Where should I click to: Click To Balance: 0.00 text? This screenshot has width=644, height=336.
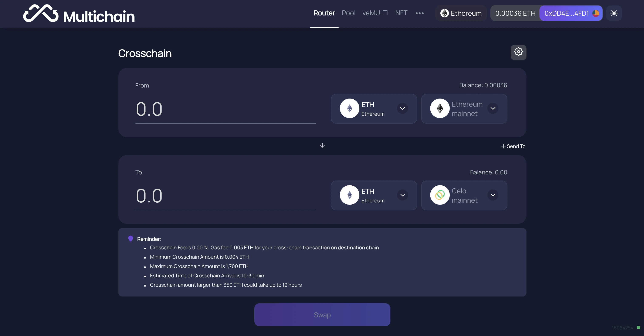488,172
